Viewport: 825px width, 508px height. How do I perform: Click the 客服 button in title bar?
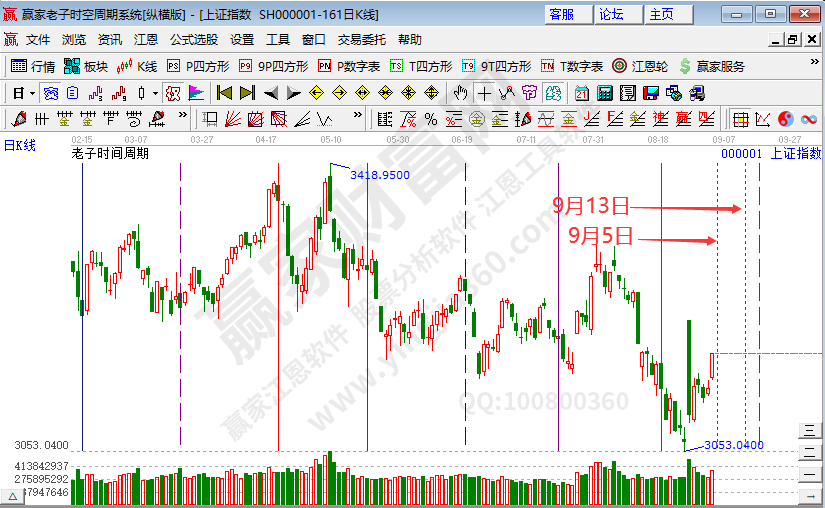562,14
